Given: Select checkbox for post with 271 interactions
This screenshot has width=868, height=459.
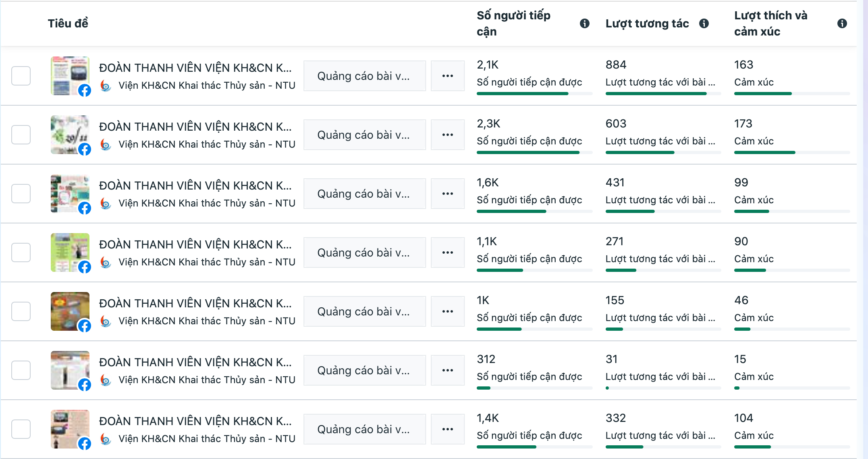Looking at the screenshot, I should (x=21, y=252).
